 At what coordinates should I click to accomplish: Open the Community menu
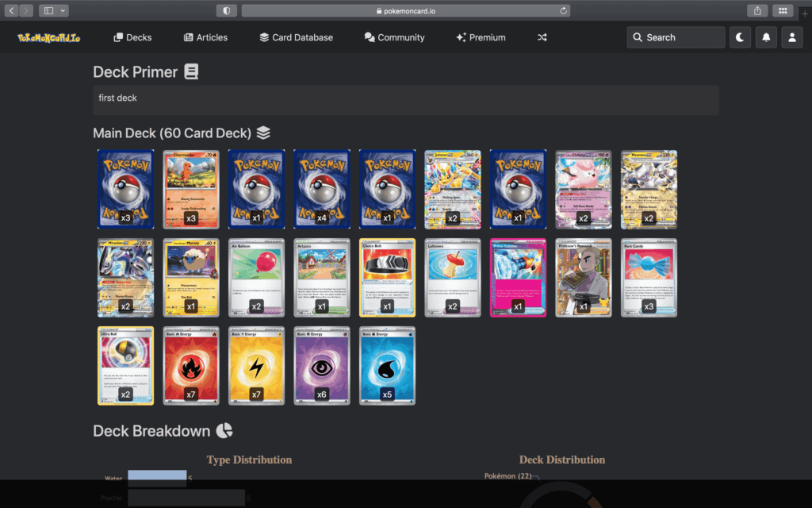395,37
